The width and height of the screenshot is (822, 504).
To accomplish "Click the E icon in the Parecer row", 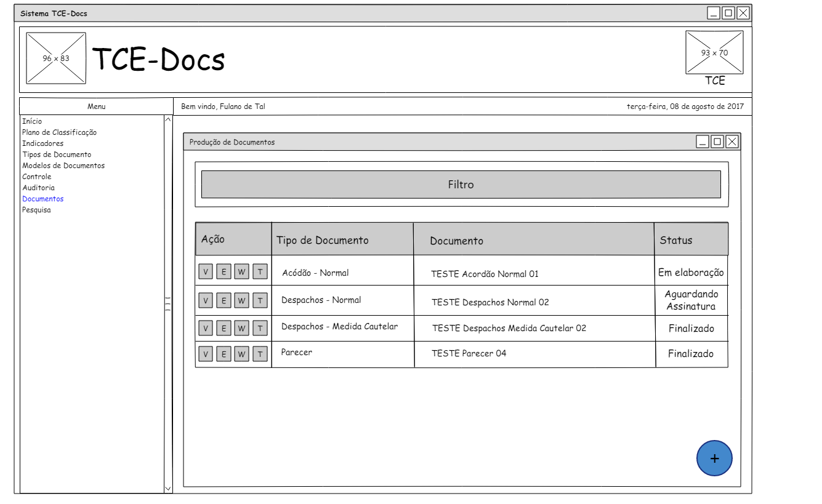I will pyautogui.click(x=224, y=354).
